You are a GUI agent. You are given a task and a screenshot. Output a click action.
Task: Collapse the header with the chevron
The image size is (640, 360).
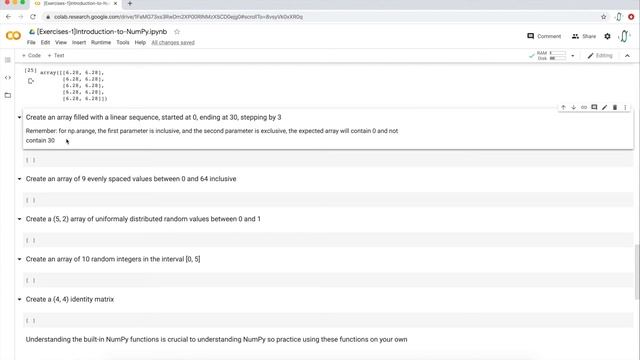627,56
